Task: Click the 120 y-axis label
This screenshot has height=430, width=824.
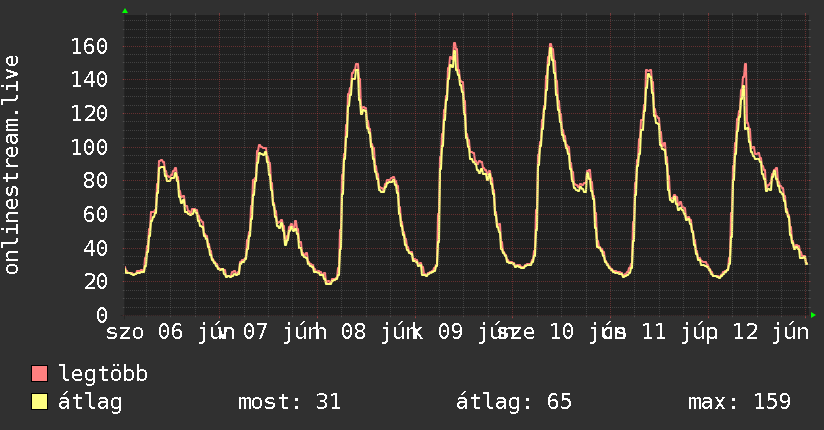Action: click(x=89, y=114)
